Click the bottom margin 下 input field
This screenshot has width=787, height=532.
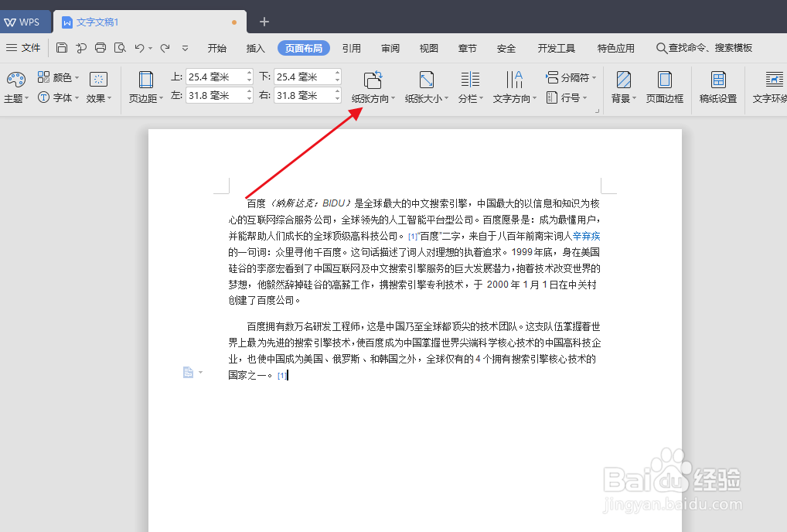tap(304, 77)
